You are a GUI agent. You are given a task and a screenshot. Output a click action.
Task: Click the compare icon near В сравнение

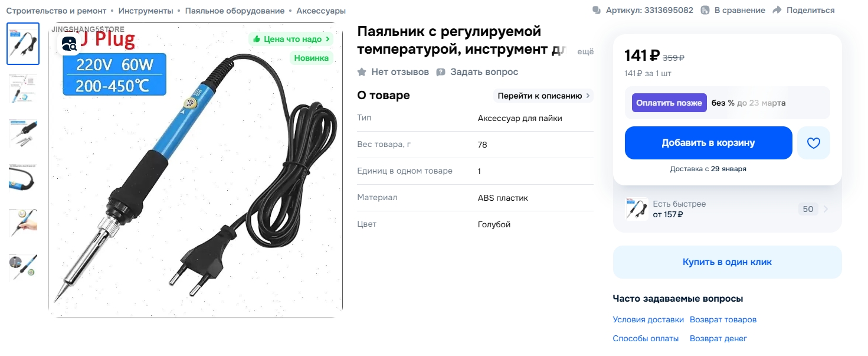pos(705,10)
